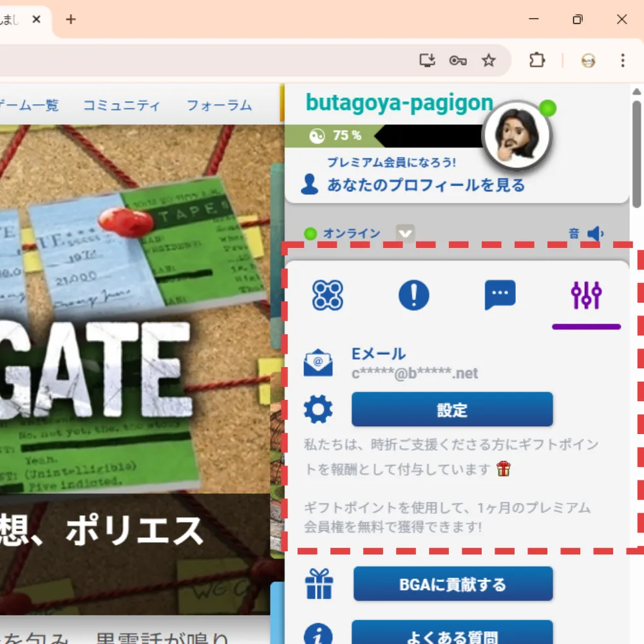This screenshot has height=644, width=644.
Task: Click the password key icon in address bar
Action: (458, 61)
